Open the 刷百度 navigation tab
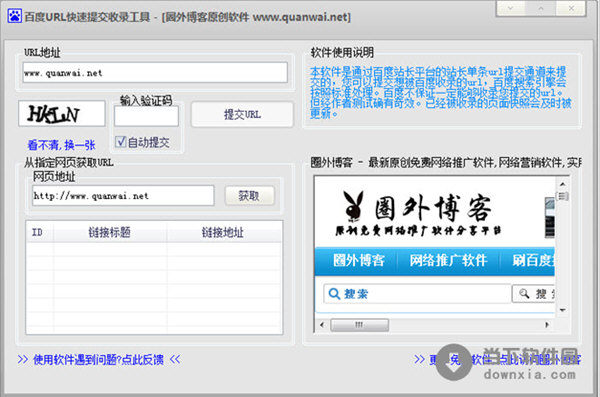The image size is (600, 397). point(533,260)
